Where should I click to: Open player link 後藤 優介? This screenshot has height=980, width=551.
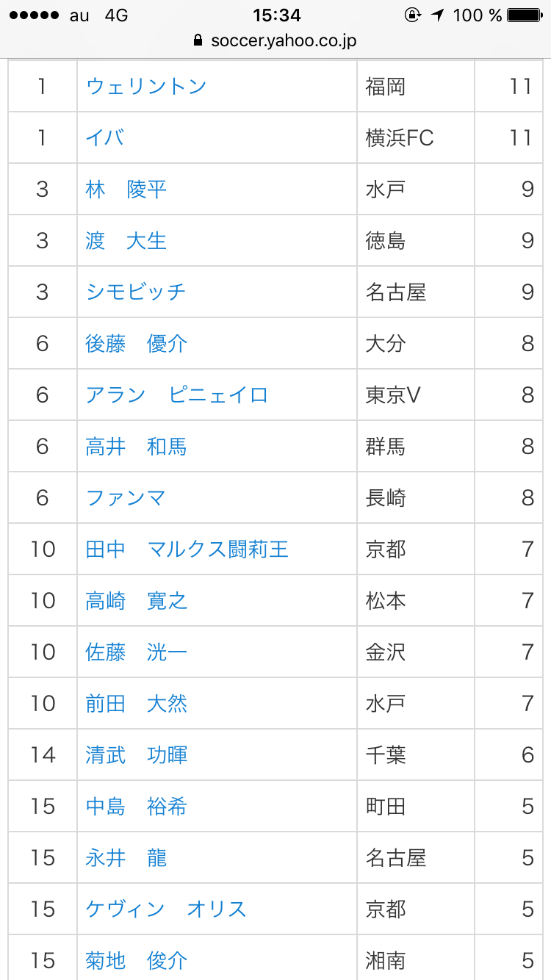pos(137,344)
